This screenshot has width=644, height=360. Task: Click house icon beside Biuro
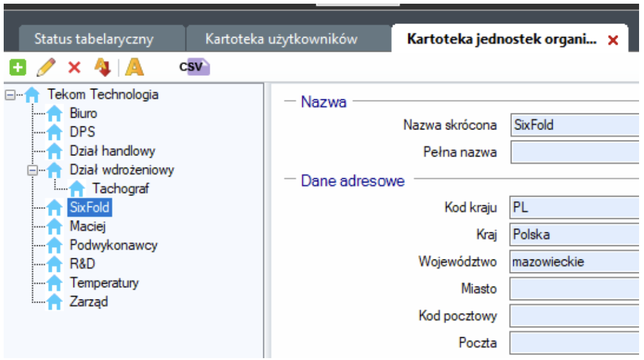(54, 113)
